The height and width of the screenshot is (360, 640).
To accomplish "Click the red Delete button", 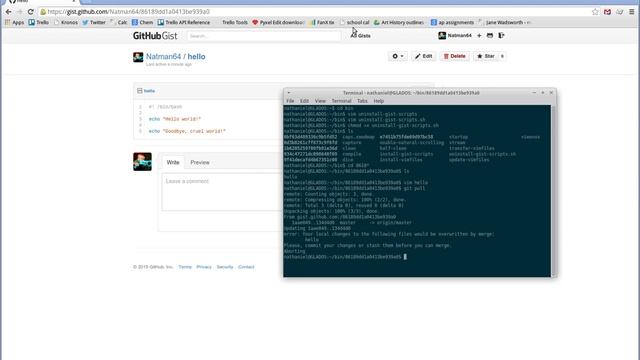I will click(454, 56).
